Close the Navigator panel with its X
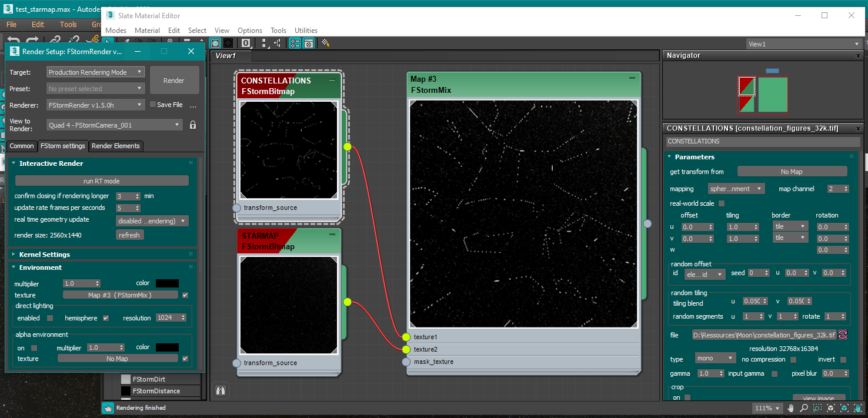This screenshot has width=868, height=418. coord(858,56)
